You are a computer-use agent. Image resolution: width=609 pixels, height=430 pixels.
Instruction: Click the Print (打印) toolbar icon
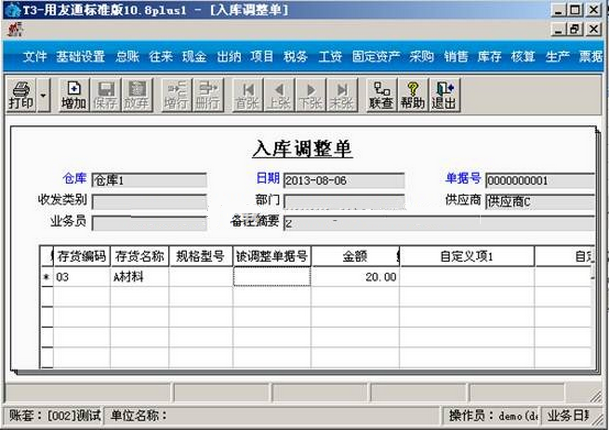pyautogui.click(x=20, y=94)
